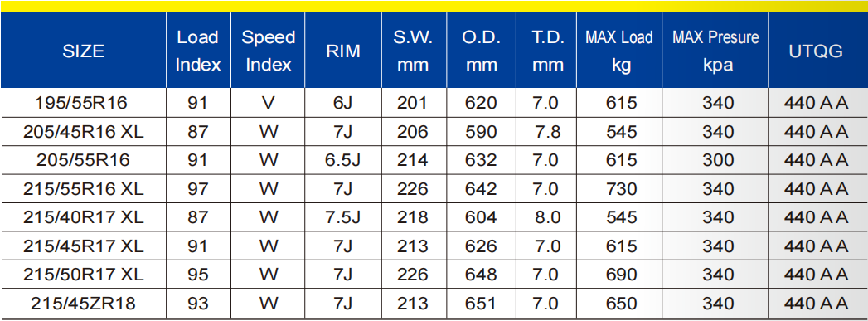
Task: Click the 215/50R17 XL size cell
Action: click(83, 275)
